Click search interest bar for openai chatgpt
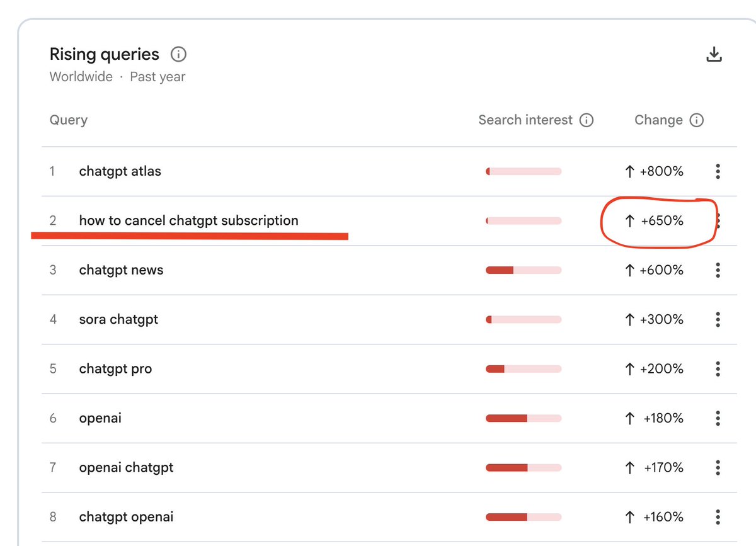The height and width of the screenshot is (546, 756). click(524, 467)
